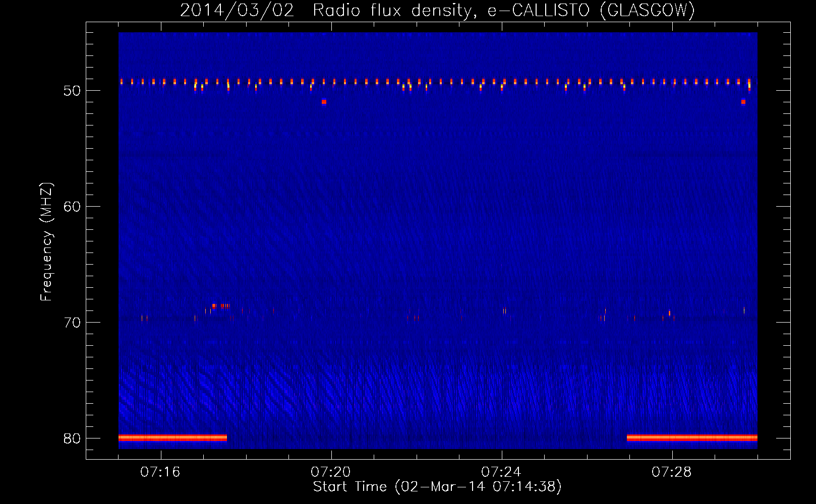Image resolution: width=816 pixels, height=504 pixels.
Task: Click the left red band at 80 MHz
Action: tap(172, 438)
